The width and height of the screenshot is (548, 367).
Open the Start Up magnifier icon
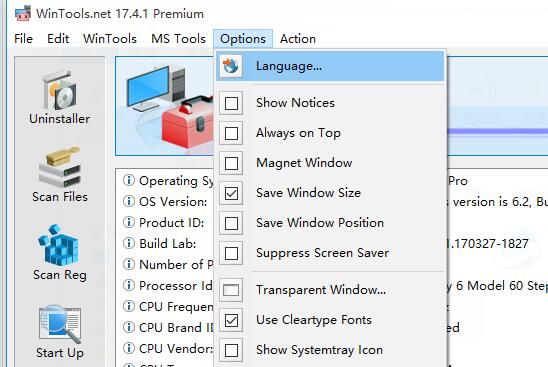click(x=60, y=324)
